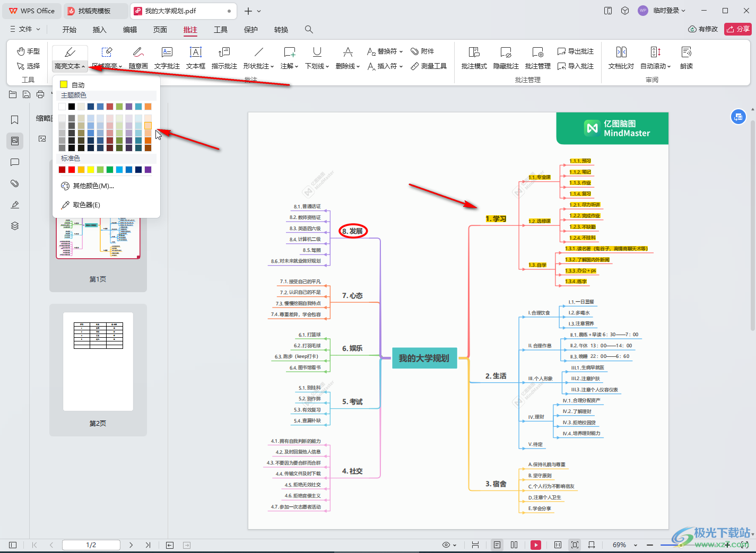The width and height of the screenshot is (756, 553).
Task: Switch to the 找稻壳模板 tab
Action: tap(94, 11)
